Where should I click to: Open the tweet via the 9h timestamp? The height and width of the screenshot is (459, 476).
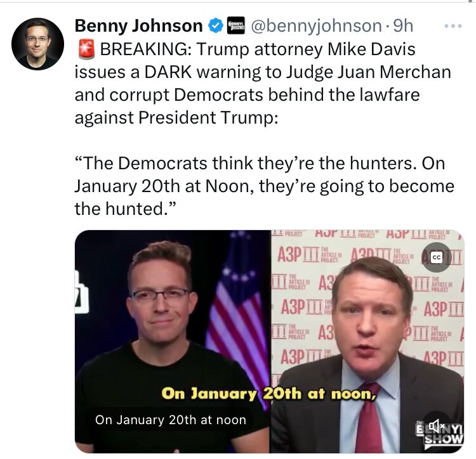[403, 26]
